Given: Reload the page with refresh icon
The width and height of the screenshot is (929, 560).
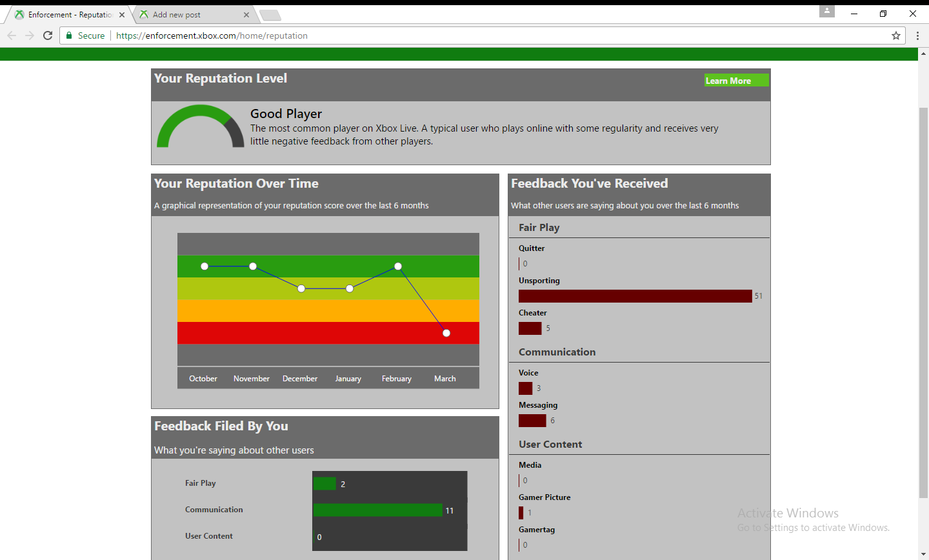Looking at the screenshot, I should (48, 35).
